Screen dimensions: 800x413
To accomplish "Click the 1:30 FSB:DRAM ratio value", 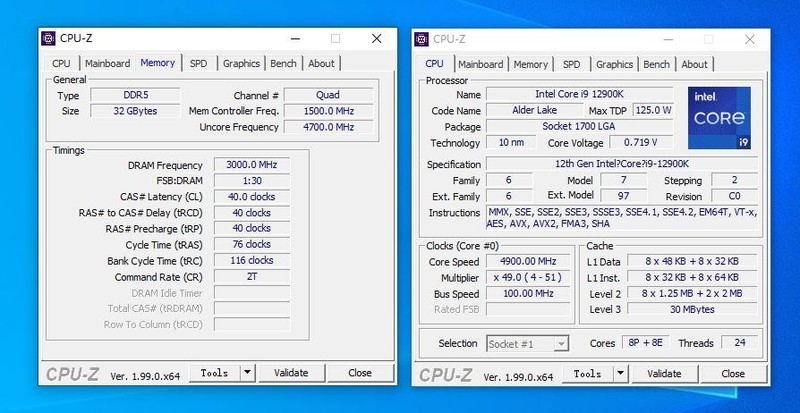I will click(252, 180).
